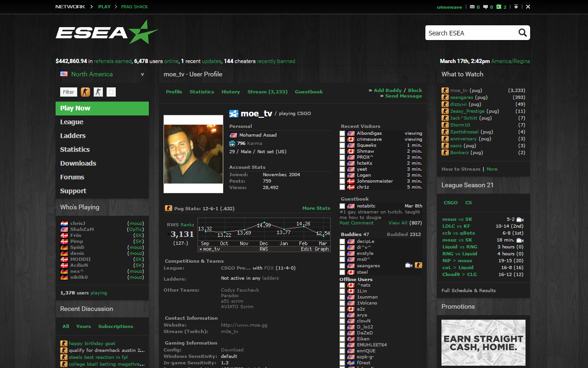Check the box next to offline user arya
The image size is (588, 368).
coord(342,315)
